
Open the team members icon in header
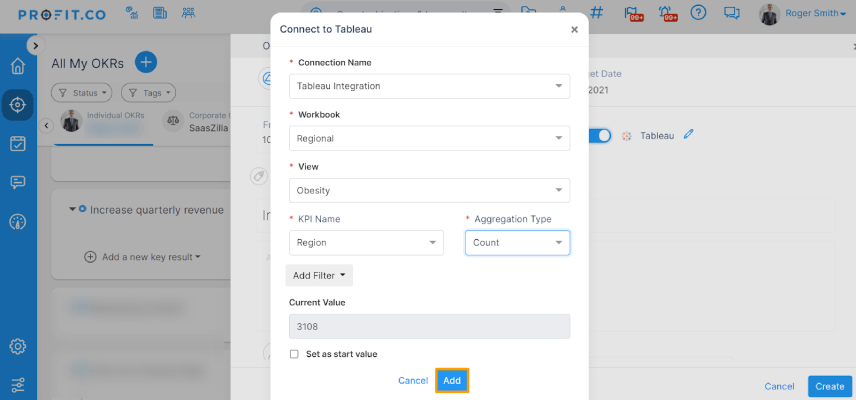pos(188,13)
